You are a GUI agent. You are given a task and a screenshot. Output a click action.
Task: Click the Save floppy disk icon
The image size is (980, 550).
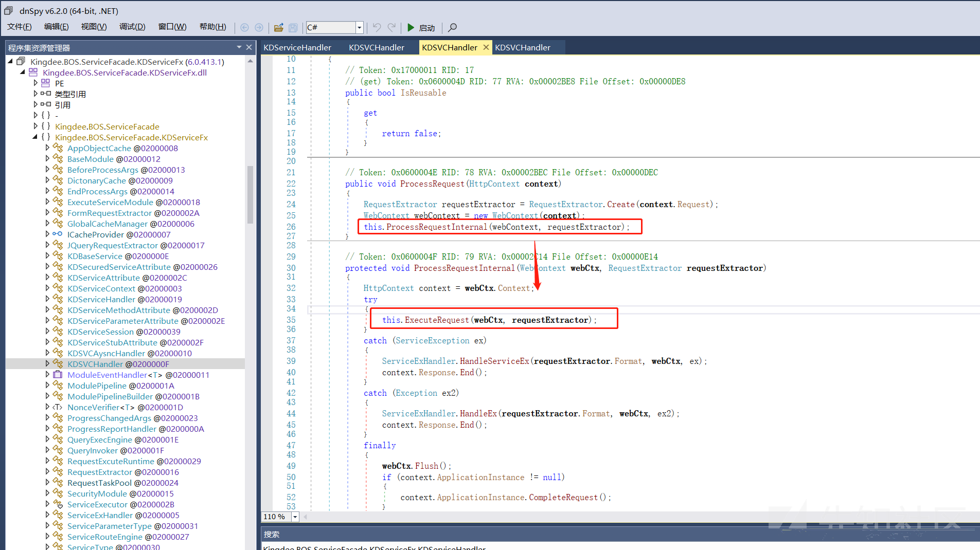click(x=293, y=27)
